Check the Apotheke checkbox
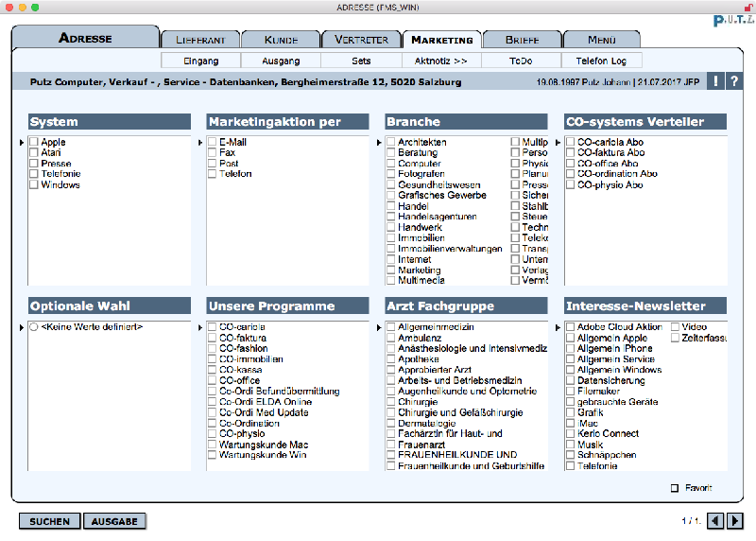756x541 pixels. tap(391, 359)
